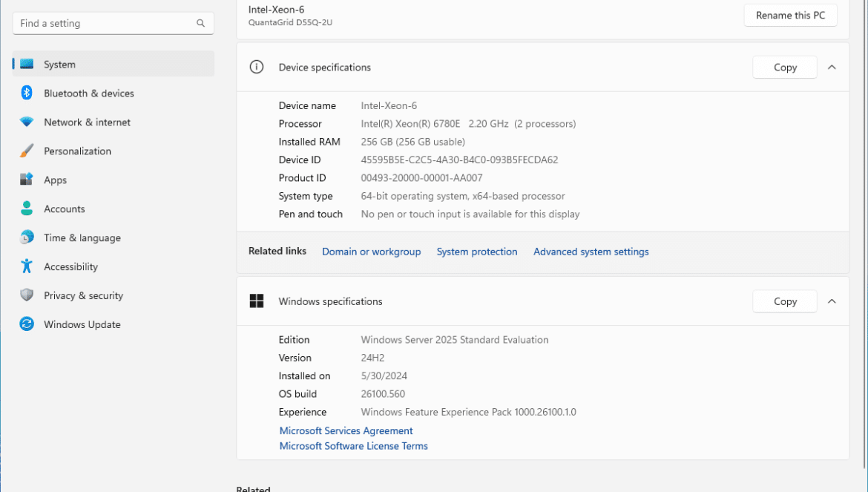Click the Apps icon in sidebar
868x492 pixels.
pyautogui.click(x=27, y=180)
